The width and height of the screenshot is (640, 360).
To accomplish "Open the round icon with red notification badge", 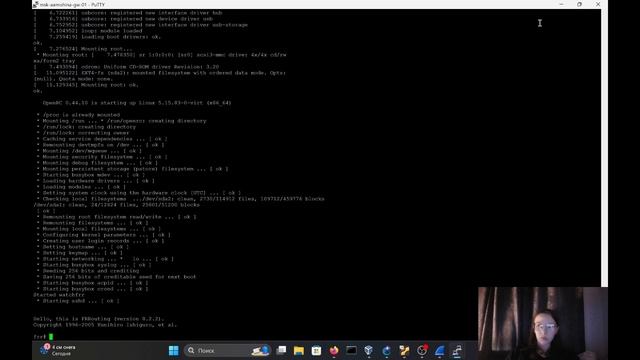I will tap(422, 350).
